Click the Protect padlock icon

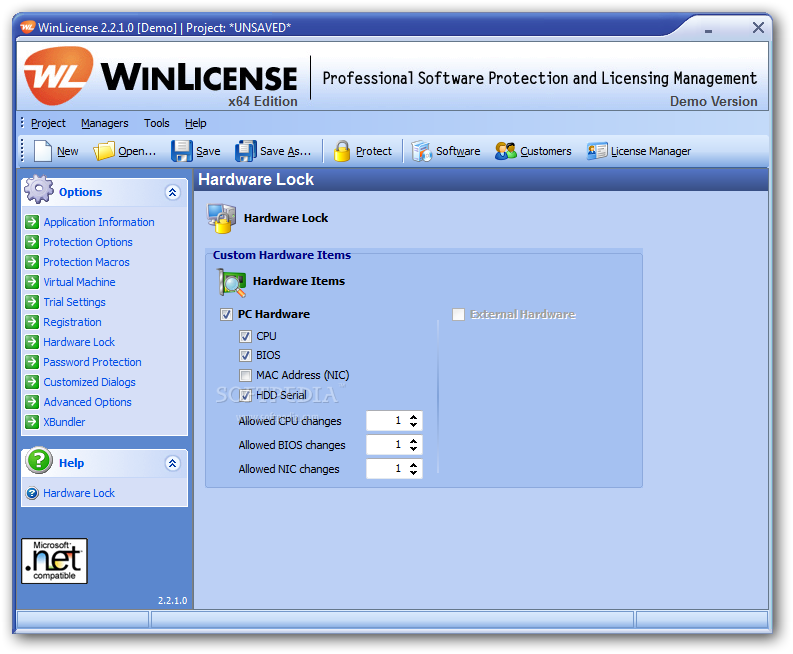tap(342, 151)
